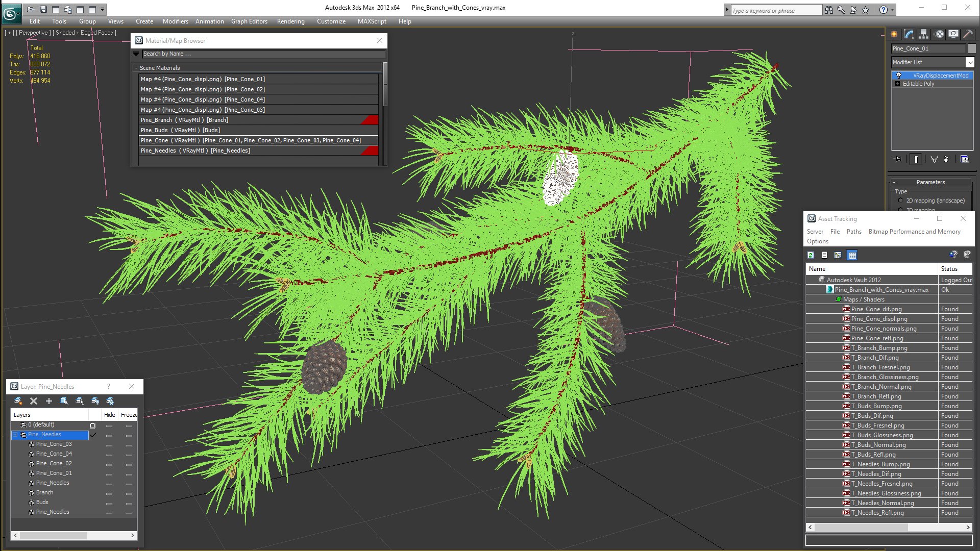The height and width of the screenshot is (551, 980).
Task: Toggle checkmark for Pine_Needles layer
Action: click(93, 435)
